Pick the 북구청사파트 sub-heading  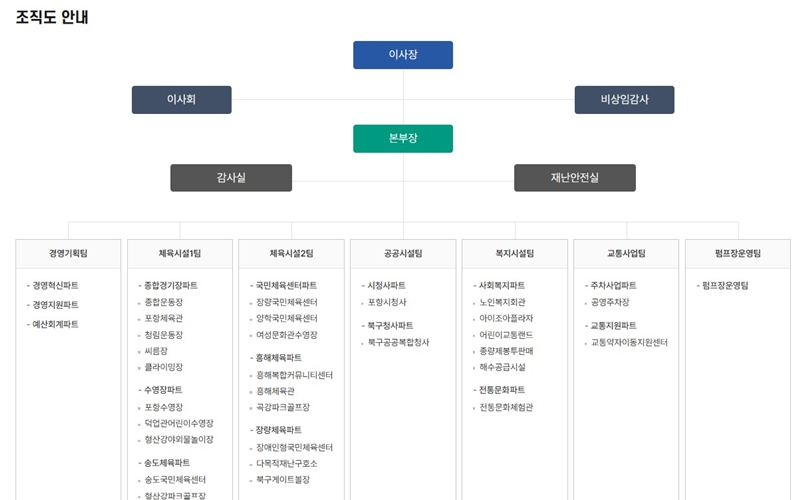pyautogui.click(x=390, y=326)
